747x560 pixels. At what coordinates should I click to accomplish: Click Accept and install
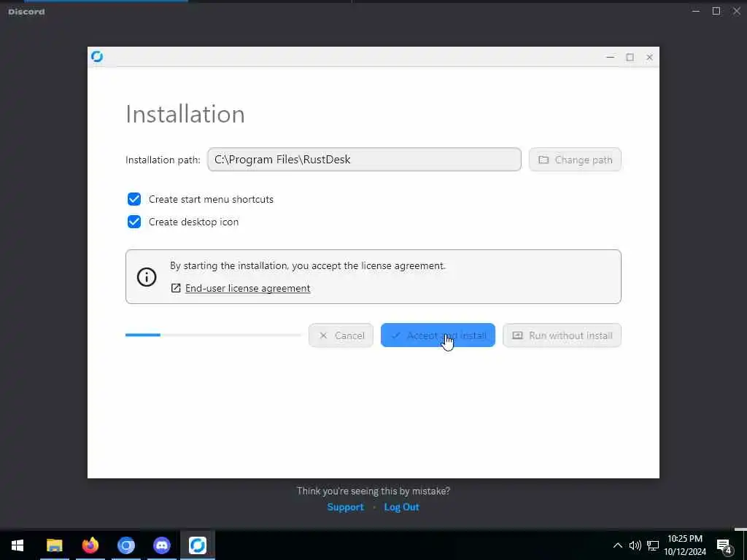[x=438, y=335]
